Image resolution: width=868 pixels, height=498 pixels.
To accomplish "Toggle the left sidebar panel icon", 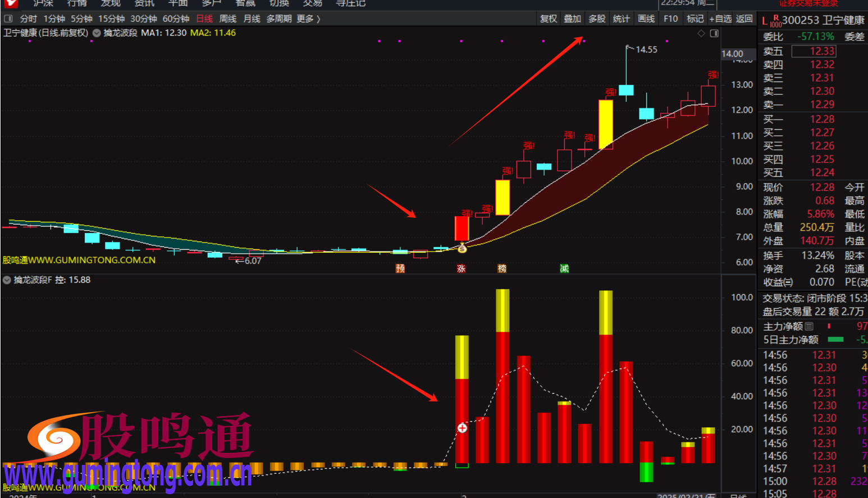I will 8,19.
